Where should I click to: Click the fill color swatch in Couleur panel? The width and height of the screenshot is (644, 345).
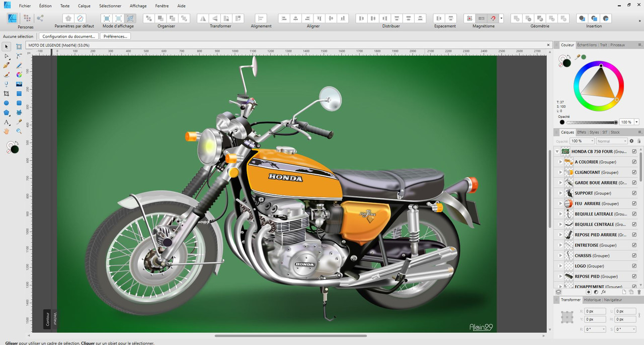(567, 63)
